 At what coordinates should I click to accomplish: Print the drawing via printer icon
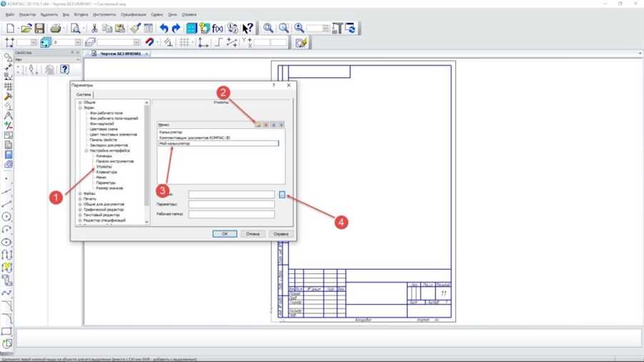(x=56, y=29)
